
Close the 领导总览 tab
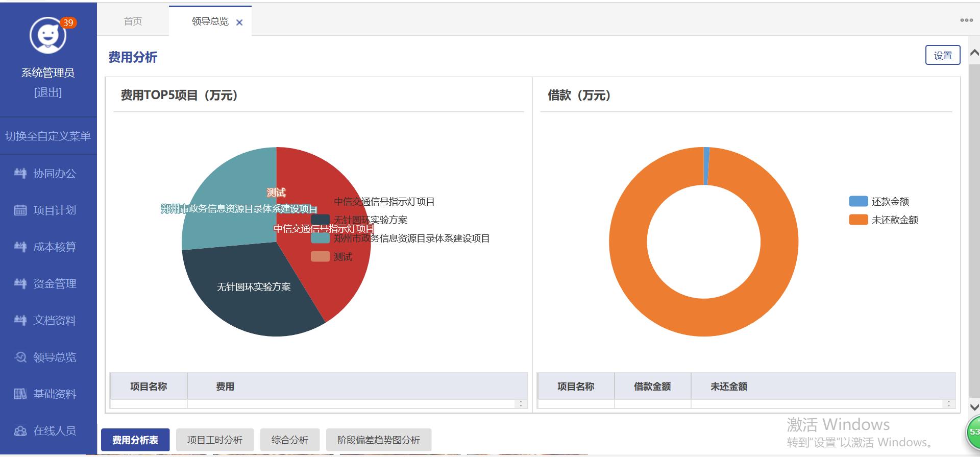pos(239,22)
